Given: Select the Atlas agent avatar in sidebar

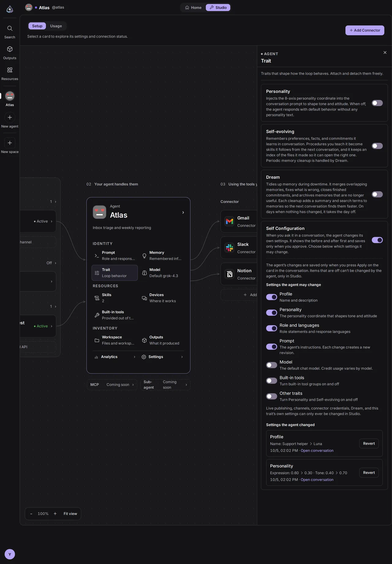Looking at the screenshot, I should [x=10, y=96].
